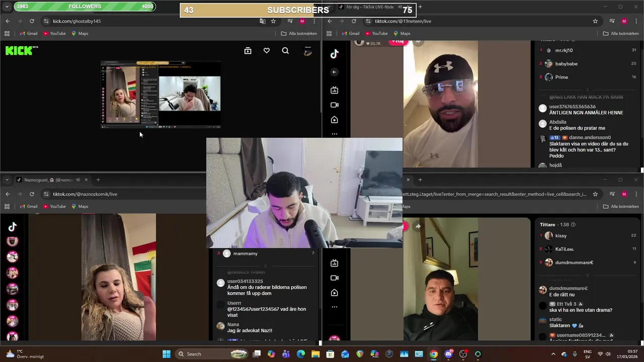Click the home icon in 19neteen TikTok sidebar
Image resolution: width=644 pixels, height=362 pixels.
[334, 120]
